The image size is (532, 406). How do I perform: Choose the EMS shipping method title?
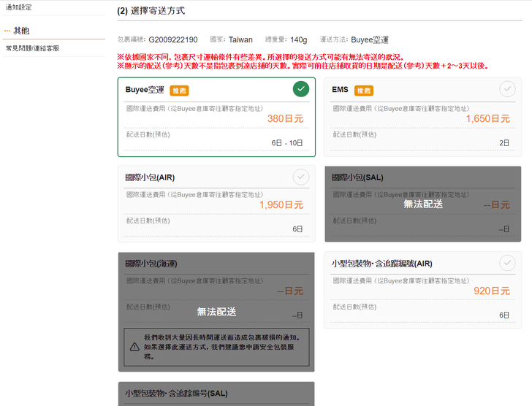pos(340,90)
